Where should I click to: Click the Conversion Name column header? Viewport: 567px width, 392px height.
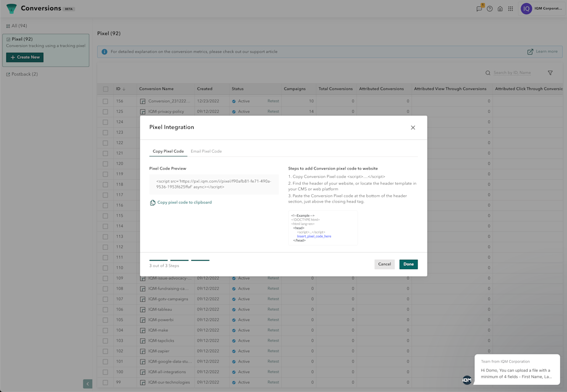point(156,89)
